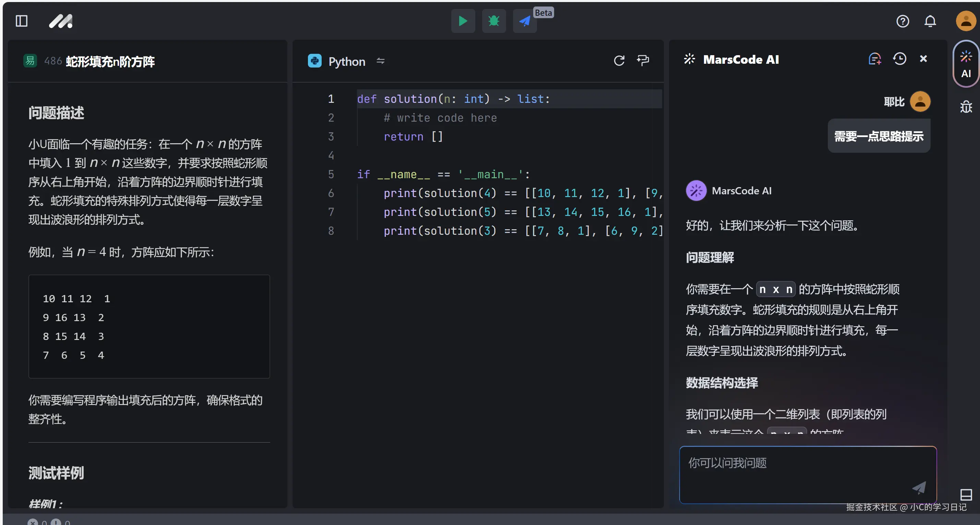Click the swap arrows next to Python

coord(380,61)
